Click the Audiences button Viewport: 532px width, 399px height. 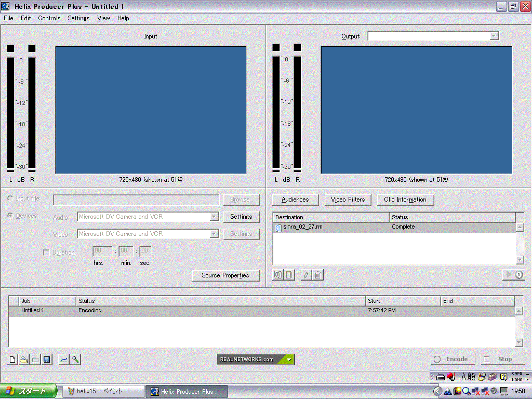tap(295, 199)
